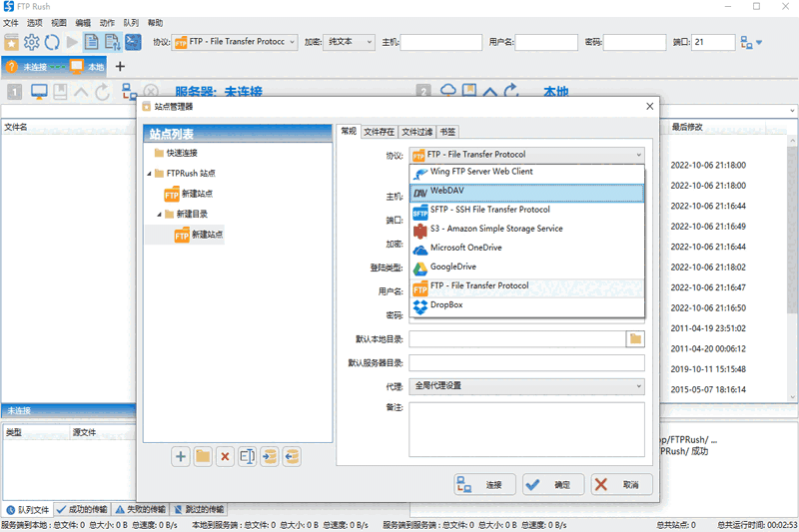Select GoogleDrive protocol option
The height and width of the screenshot is (532, 799).
pos(527,267)
